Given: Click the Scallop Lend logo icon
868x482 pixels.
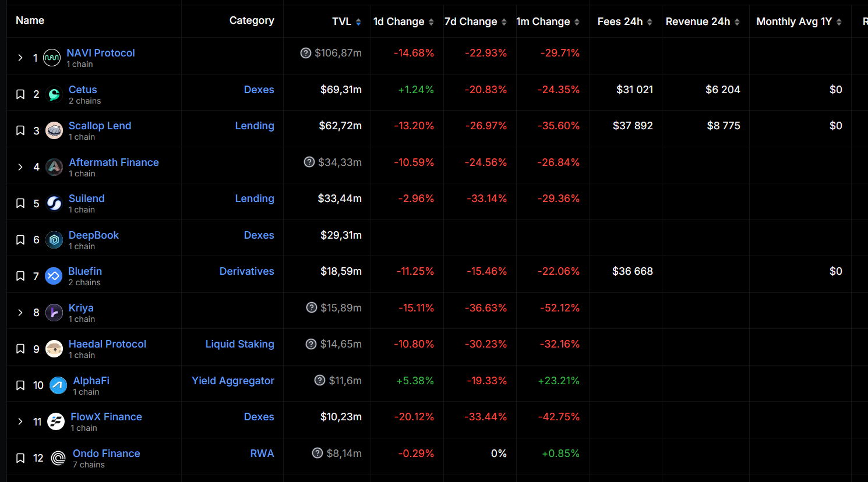Looking at the screenshot, I should [54, 130].
